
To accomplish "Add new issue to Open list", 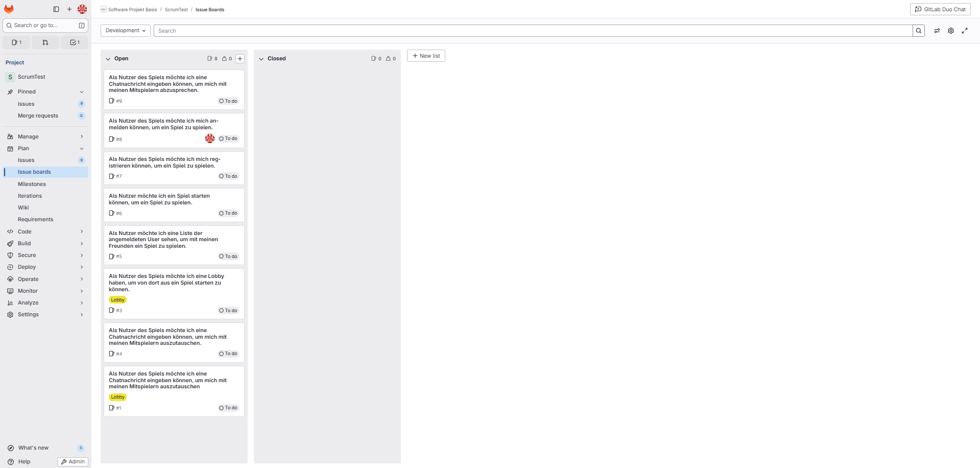I will 240,59.
